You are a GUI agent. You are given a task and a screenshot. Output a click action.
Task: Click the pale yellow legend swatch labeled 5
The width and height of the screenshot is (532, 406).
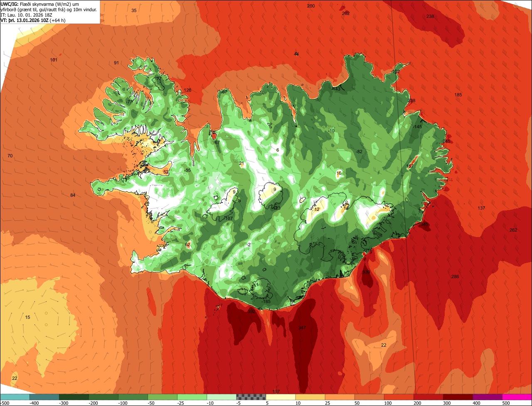click(281, 397)
